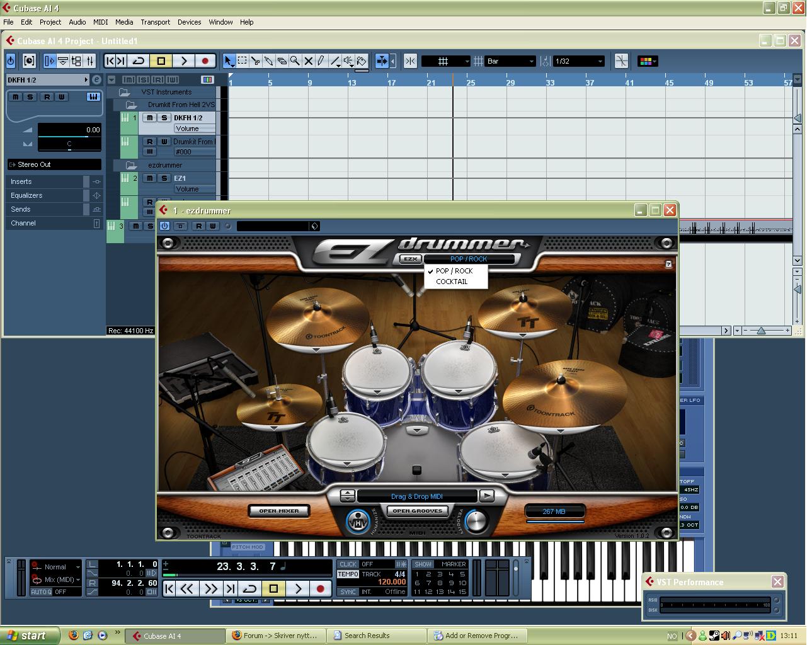
Task: Open the Normal record mode dropdown
Action: [57, 567]
